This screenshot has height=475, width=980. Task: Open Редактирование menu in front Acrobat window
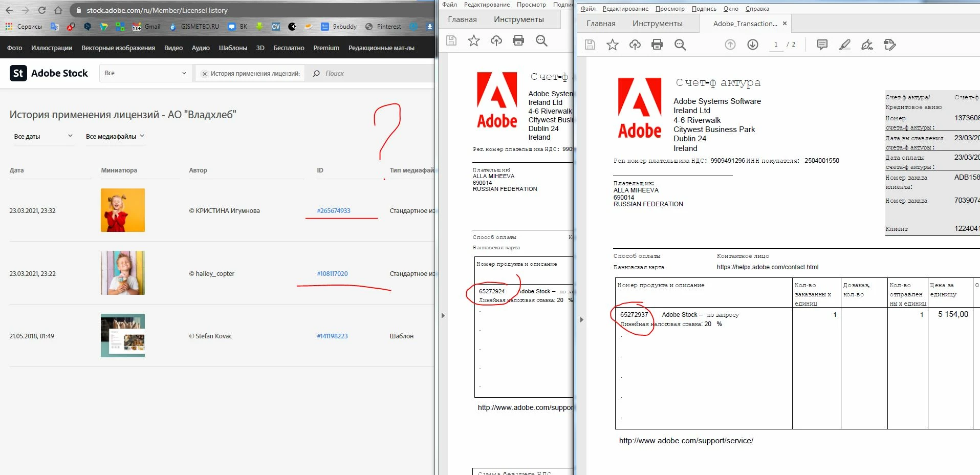[x=625, y=9]
